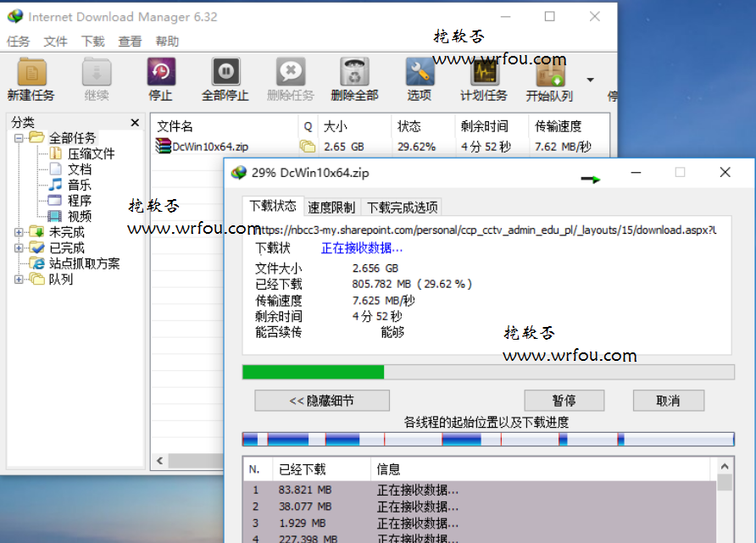The image size is (756, 543).
Task: Click the N. column header in thread list
Action: pyautogui.click(x=258, y=469)
